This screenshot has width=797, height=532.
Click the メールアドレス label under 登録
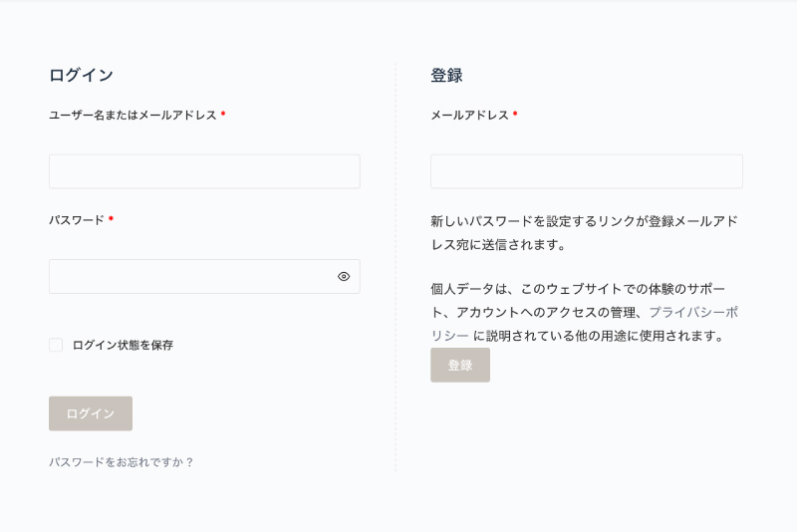coord(469,116)
